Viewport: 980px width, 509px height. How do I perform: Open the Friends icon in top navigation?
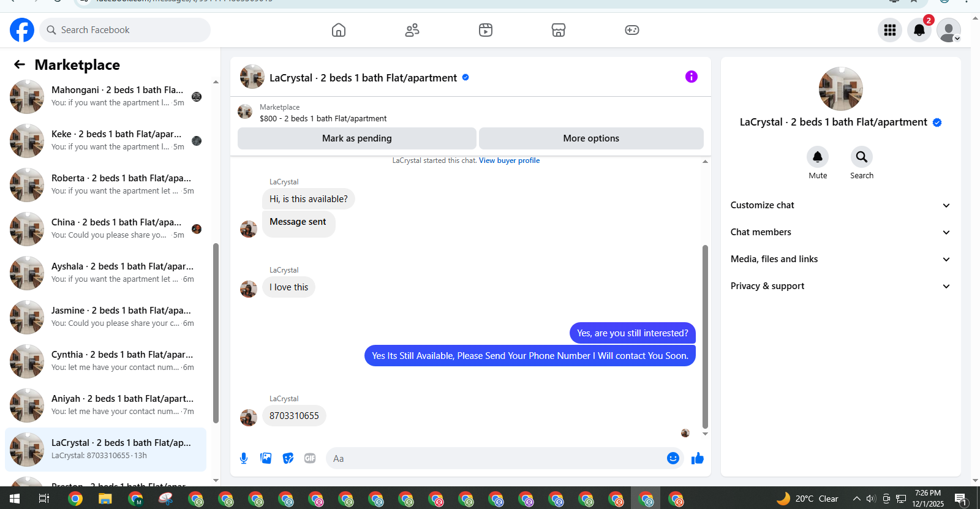coord(412,30)
